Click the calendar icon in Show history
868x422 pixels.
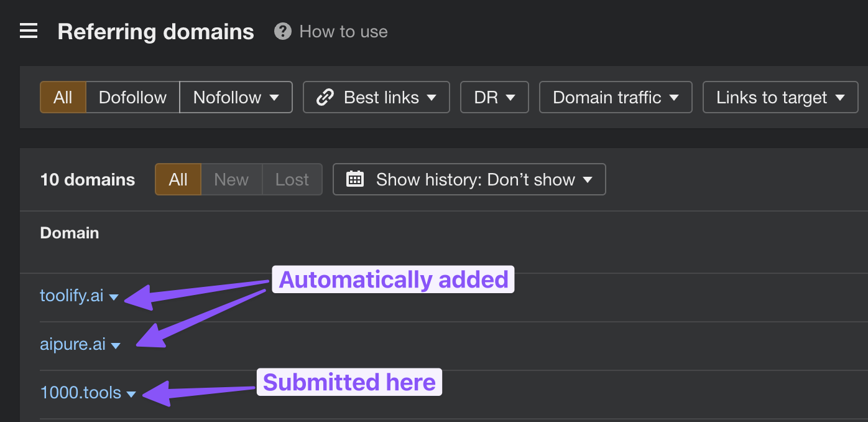[355, 179]
